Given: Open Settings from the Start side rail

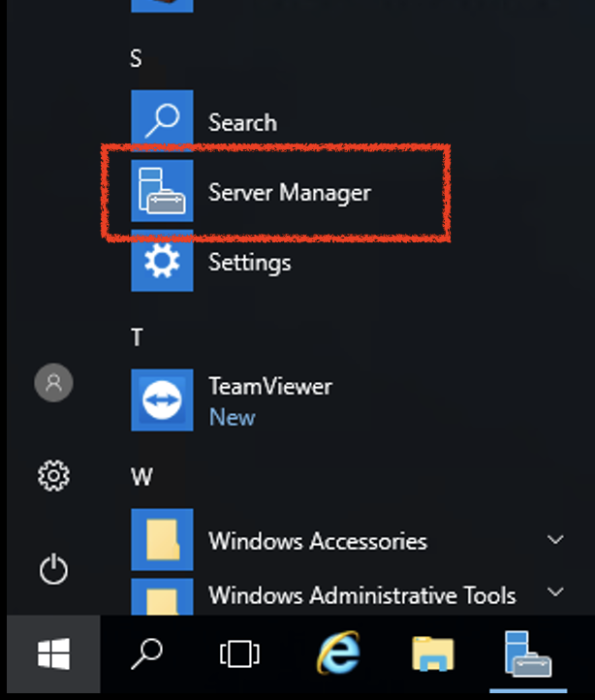Looking at the screenshot, I should point(53,476).
